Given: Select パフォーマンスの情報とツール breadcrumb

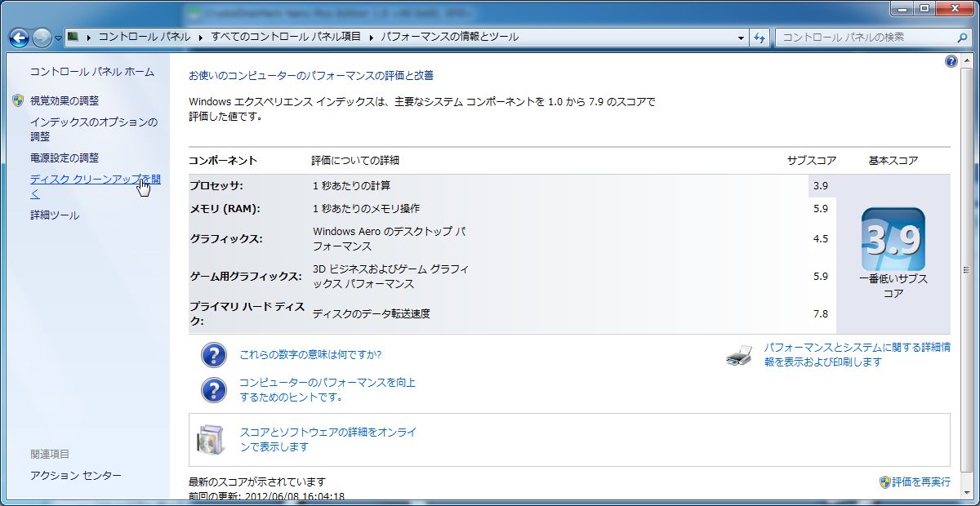Looking at the screenshot, I should [x=449, y=37].
